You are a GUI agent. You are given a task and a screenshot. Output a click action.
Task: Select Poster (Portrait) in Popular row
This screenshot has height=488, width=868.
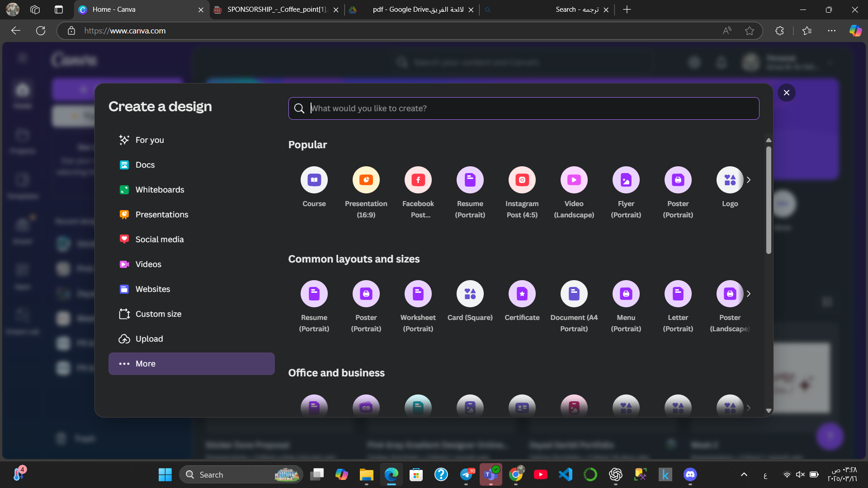click(x=678, y=180)
